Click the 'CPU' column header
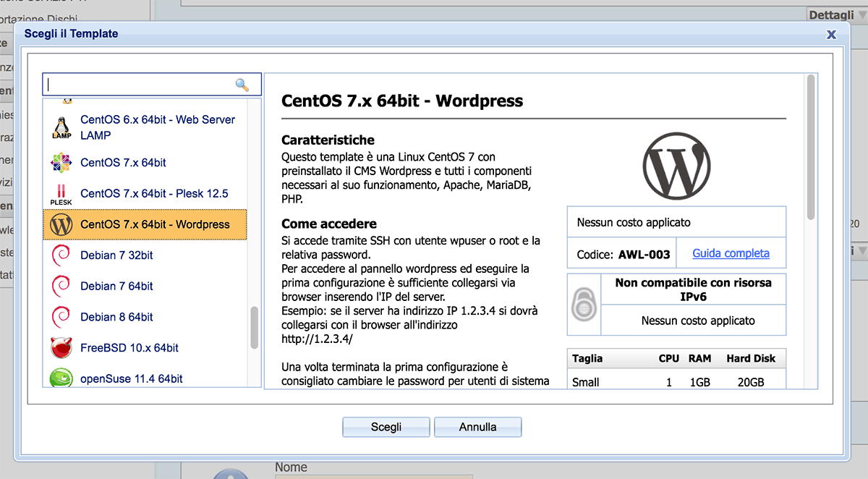This screenshot has height=479, width=868. pos(669,358)
